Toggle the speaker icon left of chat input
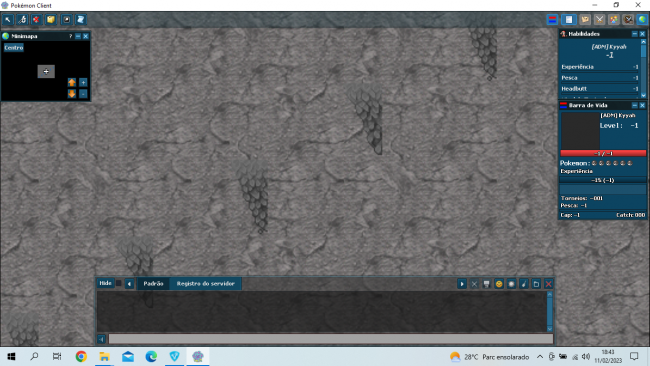The height and width of the screenshot is (366, 650). [x=102, y=339]
